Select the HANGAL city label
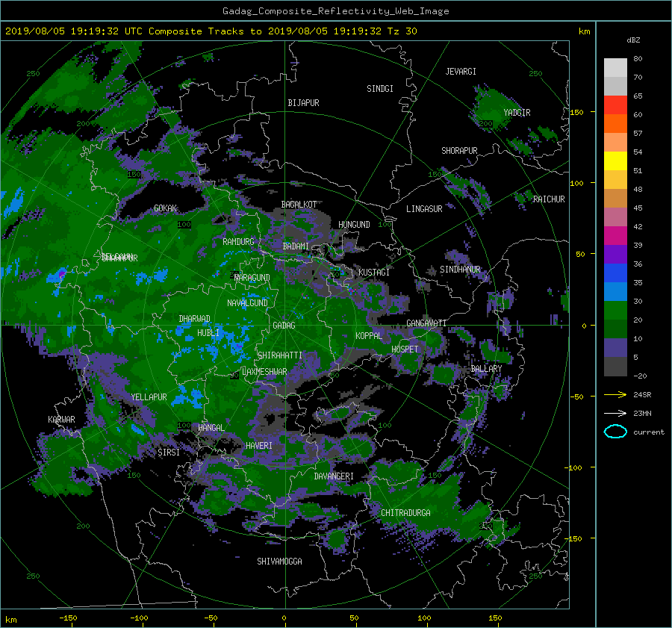This screenshot has width=672, height=628. pyautogui.click(x=211, y=428)
